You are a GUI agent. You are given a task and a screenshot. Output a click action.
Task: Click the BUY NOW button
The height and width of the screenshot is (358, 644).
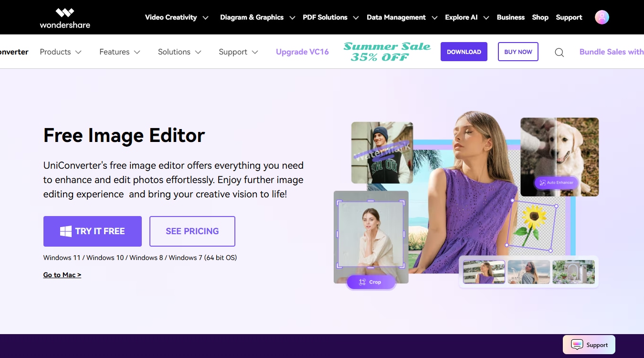pos(518,52)
